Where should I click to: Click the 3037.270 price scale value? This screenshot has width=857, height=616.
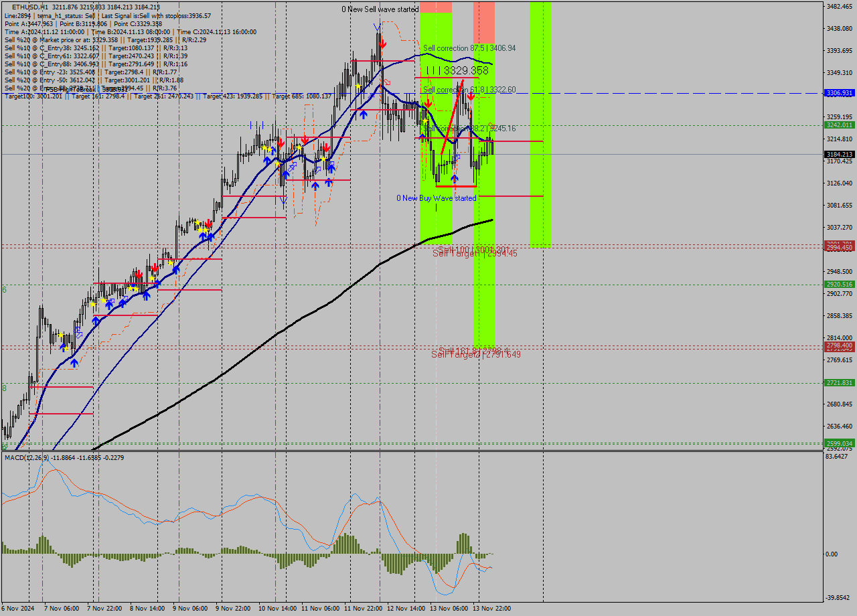point(840,228)
